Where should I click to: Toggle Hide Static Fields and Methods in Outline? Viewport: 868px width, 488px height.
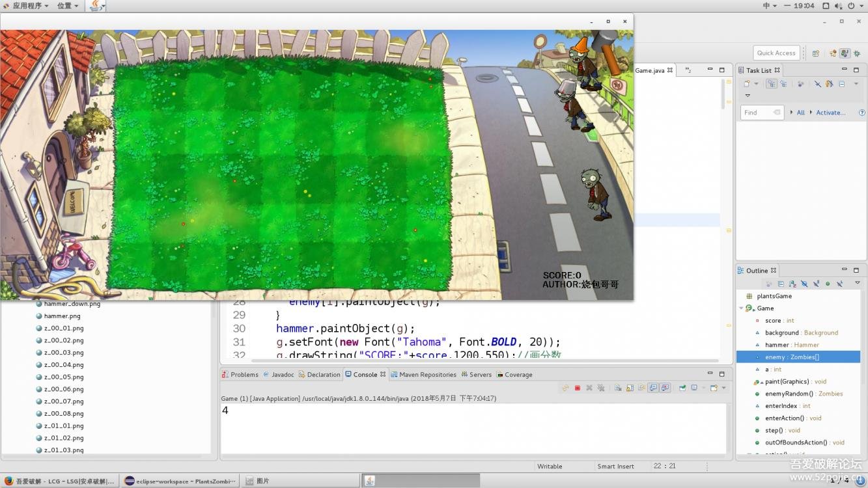click(x=817, y=284)
